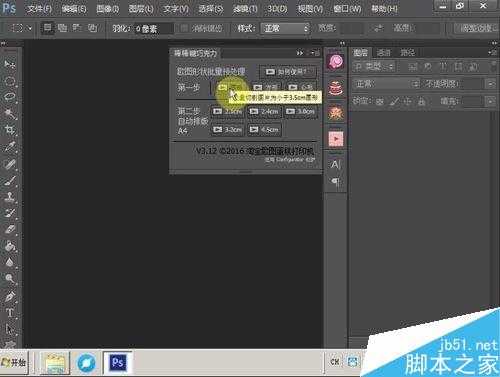
Task: Open the 文件(F) menu
Action: click(x=39, y=9)
